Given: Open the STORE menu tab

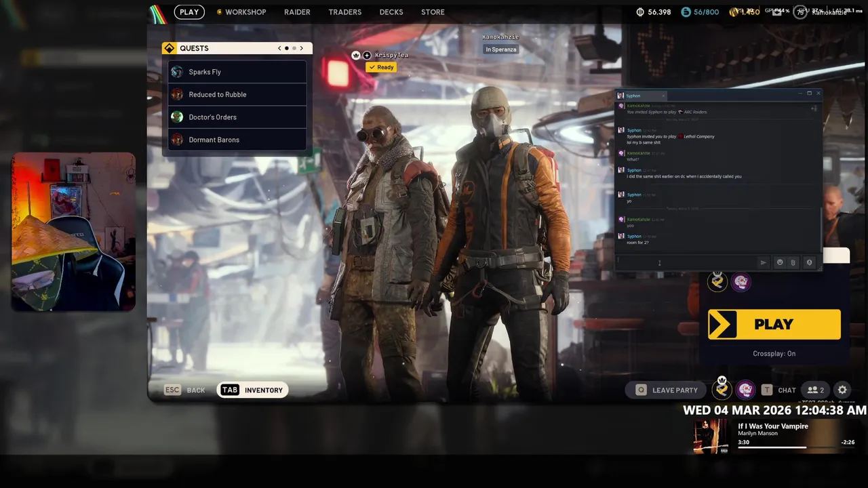Looking at the screenshot, I should pos(433,12).
